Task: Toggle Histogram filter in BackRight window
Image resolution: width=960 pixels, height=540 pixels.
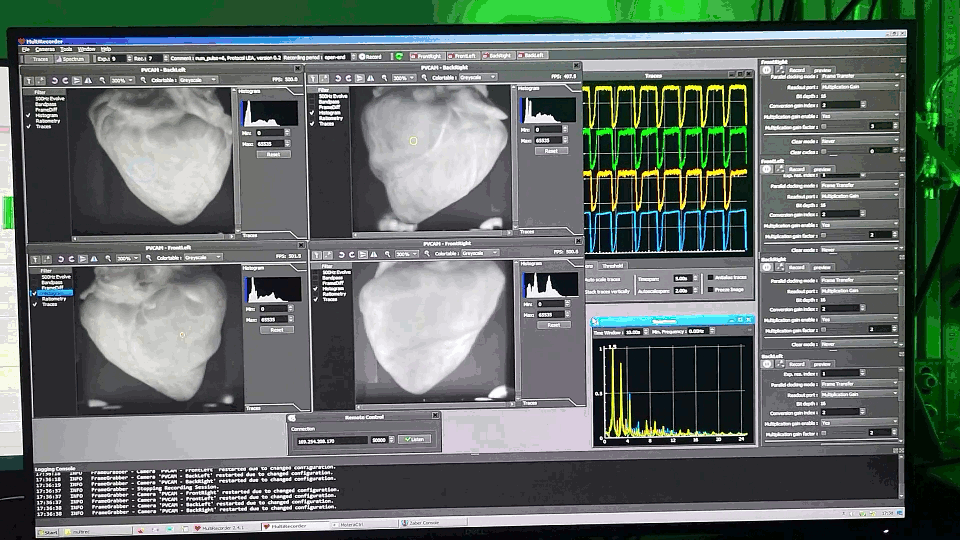Action: tap(312, 113)
